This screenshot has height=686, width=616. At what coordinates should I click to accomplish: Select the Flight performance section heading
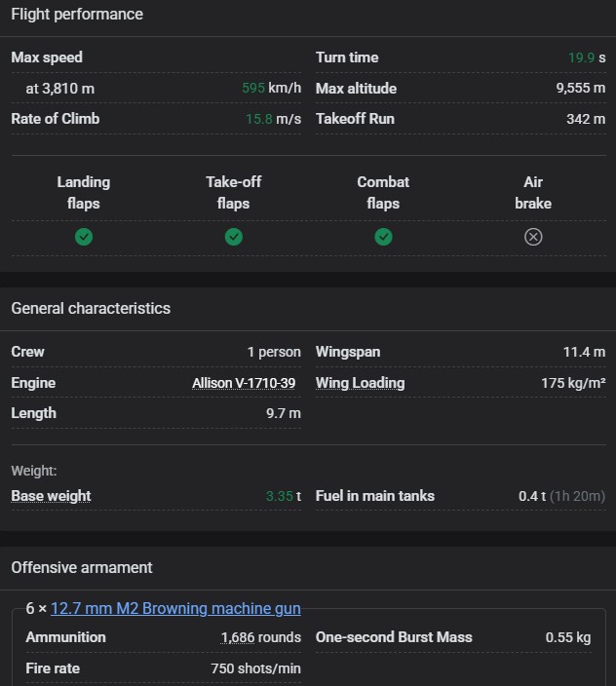coord(77,15)
